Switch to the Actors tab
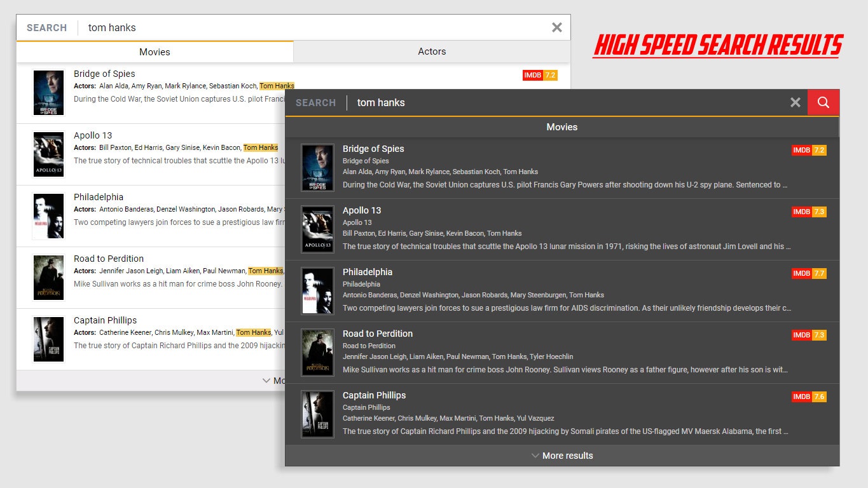 click(x=432, y=51)
